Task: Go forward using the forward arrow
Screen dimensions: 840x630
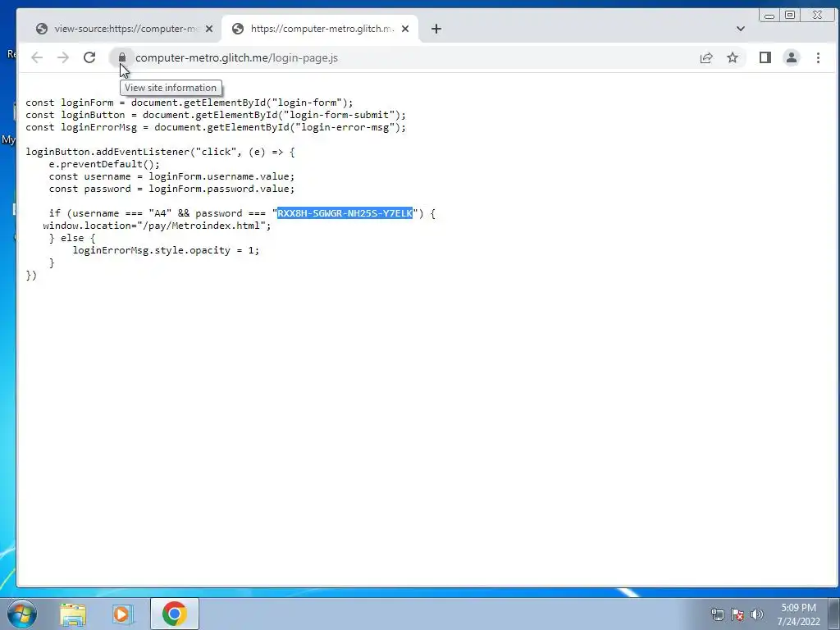Action: point(62,58)
